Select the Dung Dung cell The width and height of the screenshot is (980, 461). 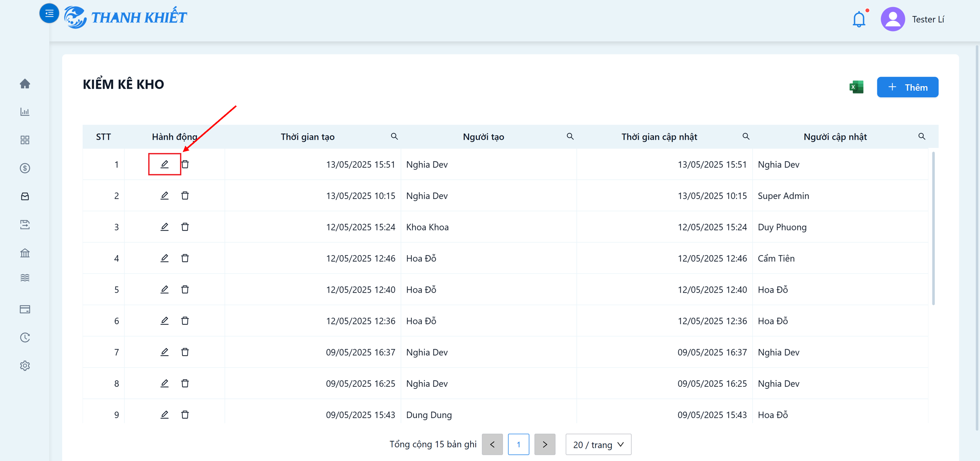488,411
